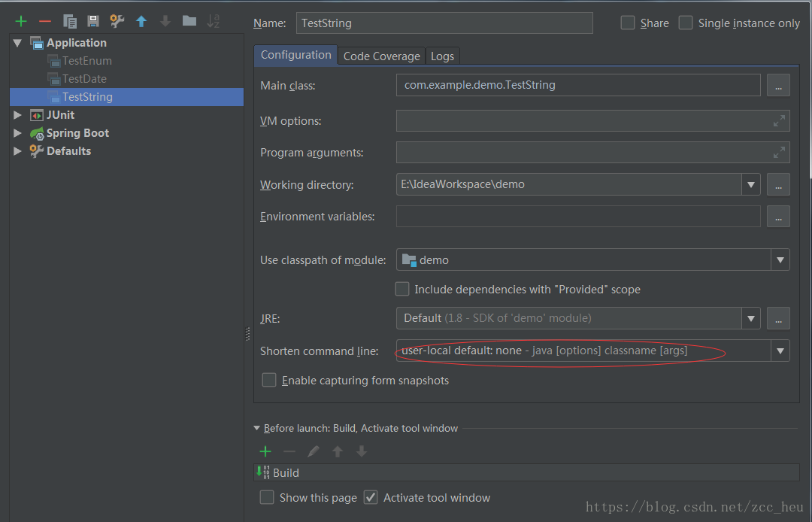The width and height of the screenshot is (812, 522).
Task: Open Shorten command line dropdown
Action: [780, 351]
